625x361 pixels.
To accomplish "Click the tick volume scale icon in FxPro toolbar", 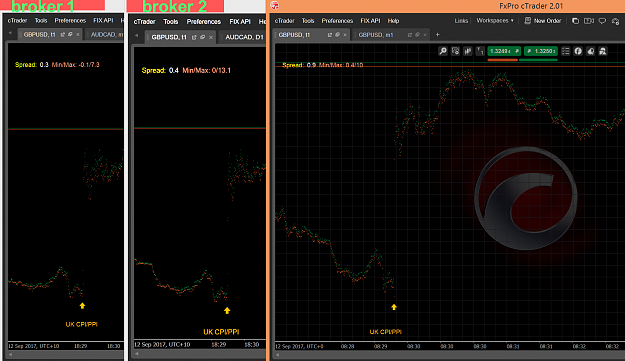I will pos(480,51).
